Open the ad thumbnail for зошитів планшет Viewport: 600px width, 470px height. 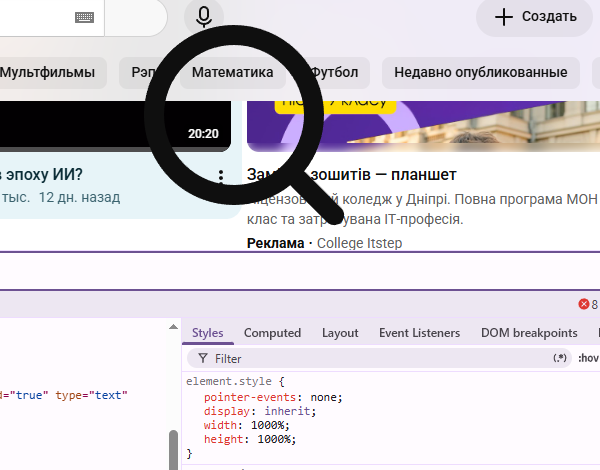tap(423, 126)
